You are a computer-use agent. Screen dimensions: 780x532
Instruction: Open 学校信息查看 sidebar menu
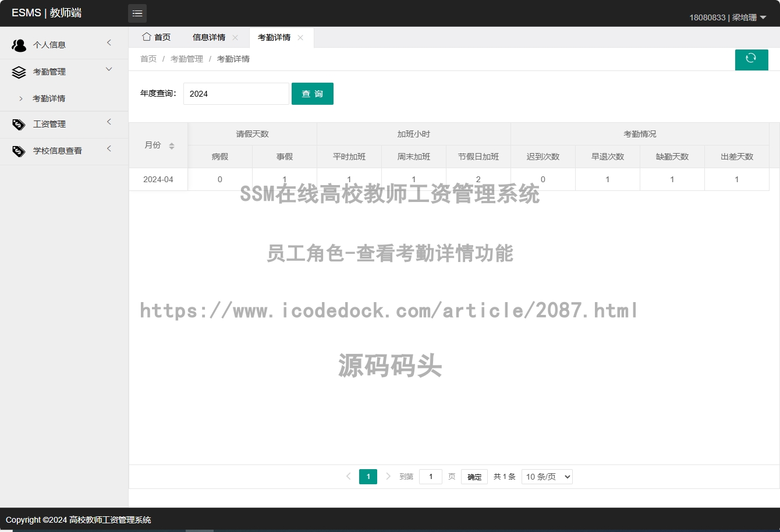click(x=64, y=151)
